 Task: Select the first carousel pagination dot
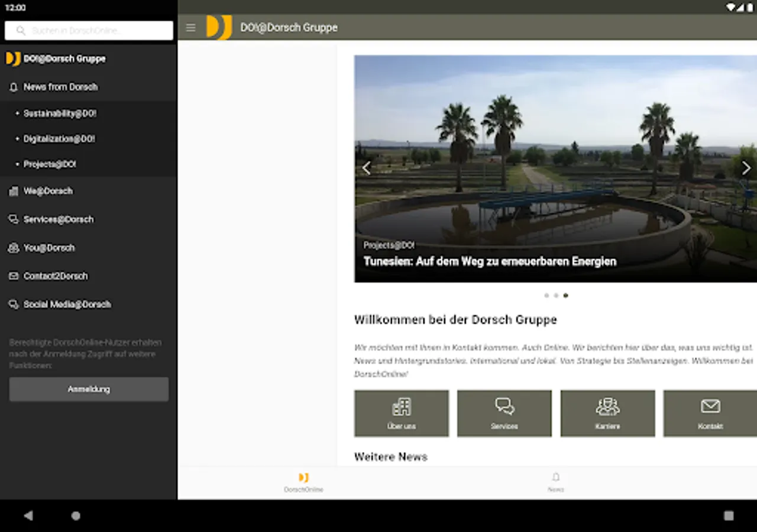[546, 296]
